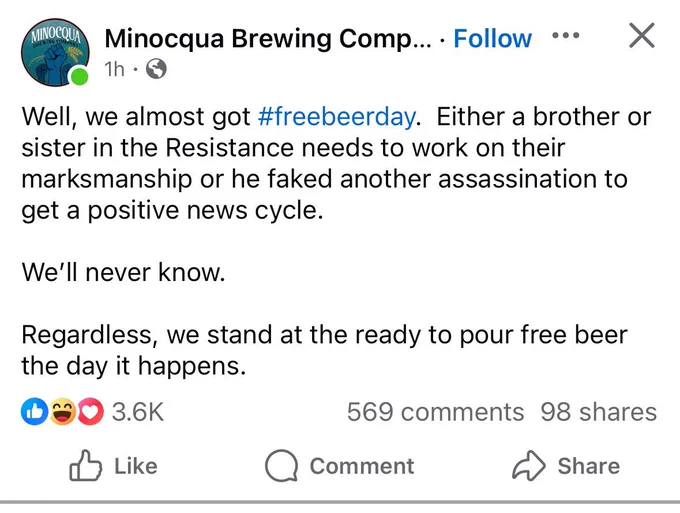This screenshot has width=680, height=513.
Task: Toggle Like on this post
Action: [113, 466]
